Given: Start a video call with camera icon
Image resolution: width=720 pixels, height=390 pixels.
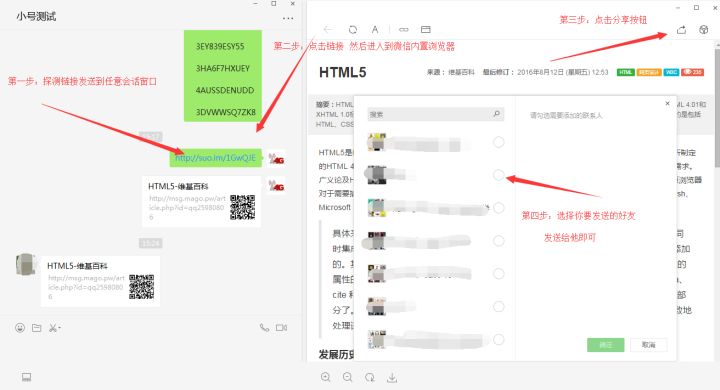Looking at the screenshot, I should pos(281,328).
